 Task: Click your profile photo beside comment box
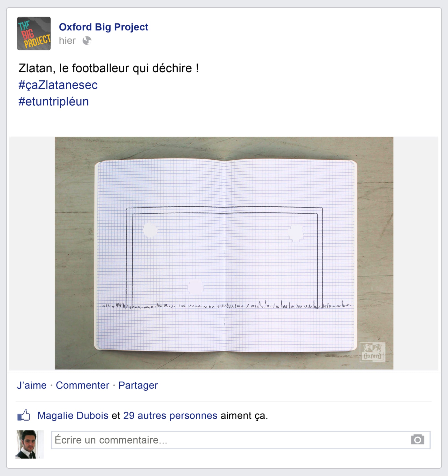click(x=30, y=444)
